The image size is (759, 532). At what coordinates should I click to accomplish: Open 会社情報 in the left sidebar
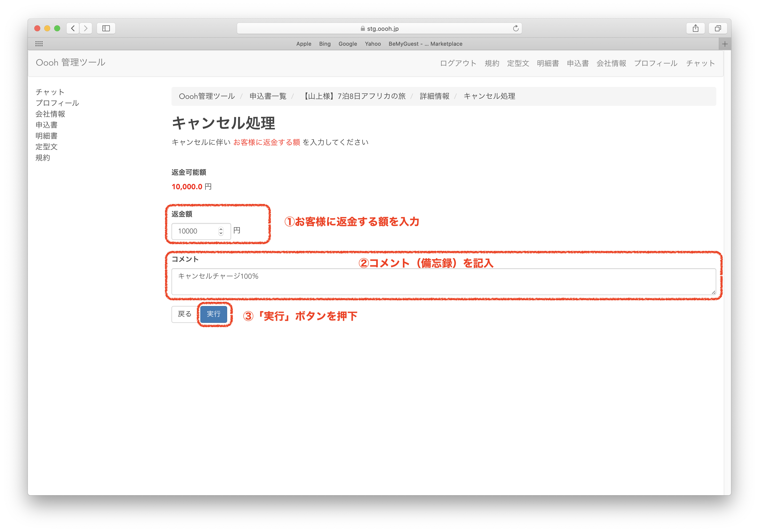tap(50, 114)
